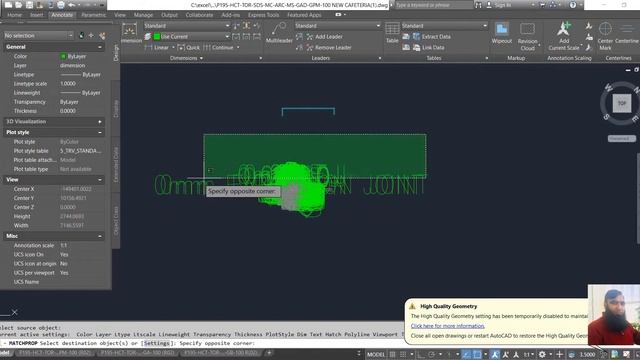Viewport: 640px width, 360px height.
Task: Click the ByLayer color swatch
Action: point(63,56)
